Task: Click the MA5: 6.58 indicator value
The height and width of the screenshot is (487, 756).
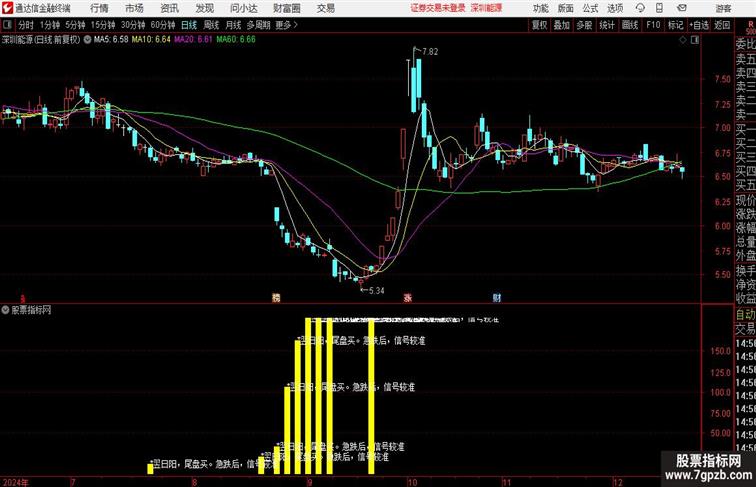Action: click(x=111, y=40)
